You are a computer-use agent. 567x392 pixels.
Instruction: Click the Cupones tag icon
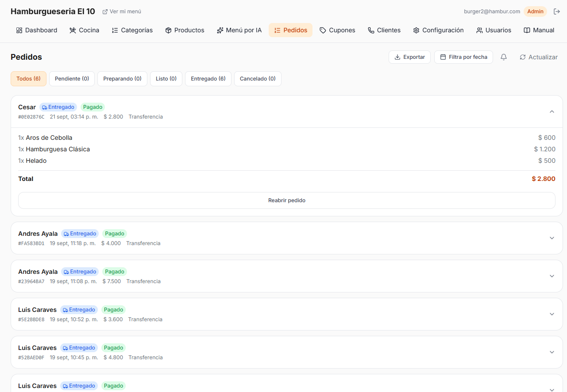[323, 30]
